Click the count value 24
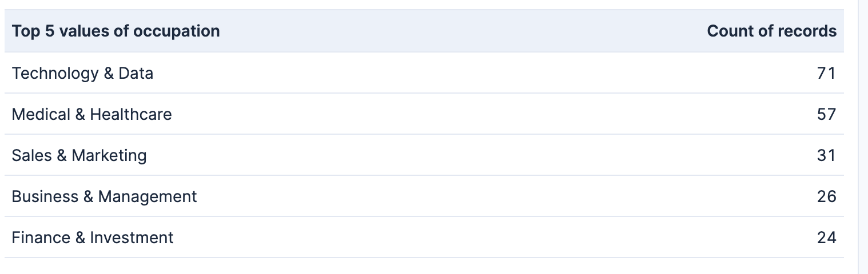 click(x=827, y=237)
